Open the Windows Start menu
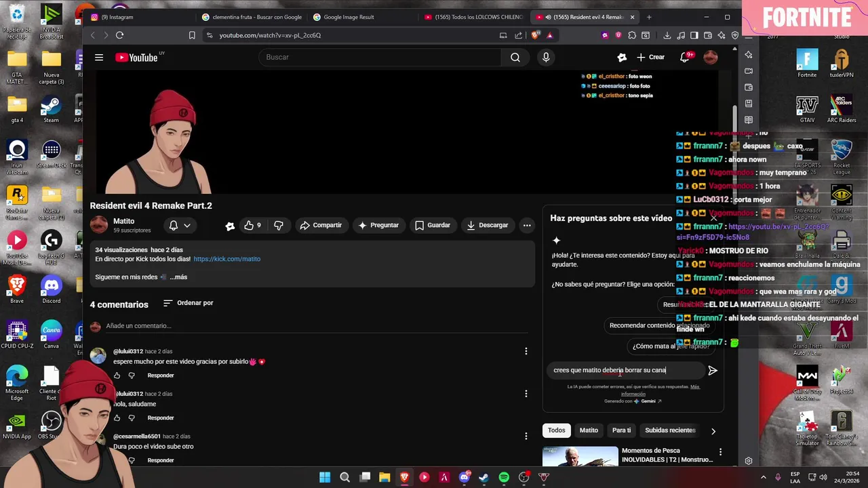The width and height of the screenshot is (868, 488). [325, 478]
